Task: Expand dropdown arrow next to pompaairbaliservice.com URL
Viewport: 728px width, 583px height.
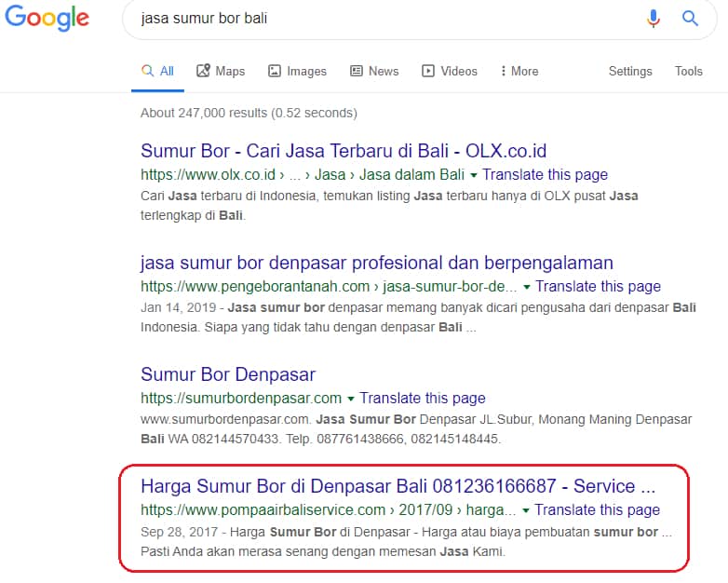Action: (x=526, y=510)
